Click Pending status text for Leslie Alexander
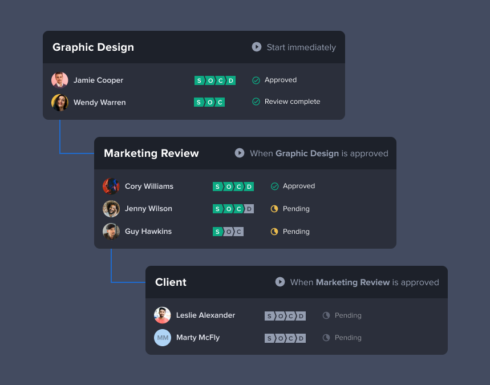Screen dimensions: 490x385 pyautogui.click(x=348, y=315)
